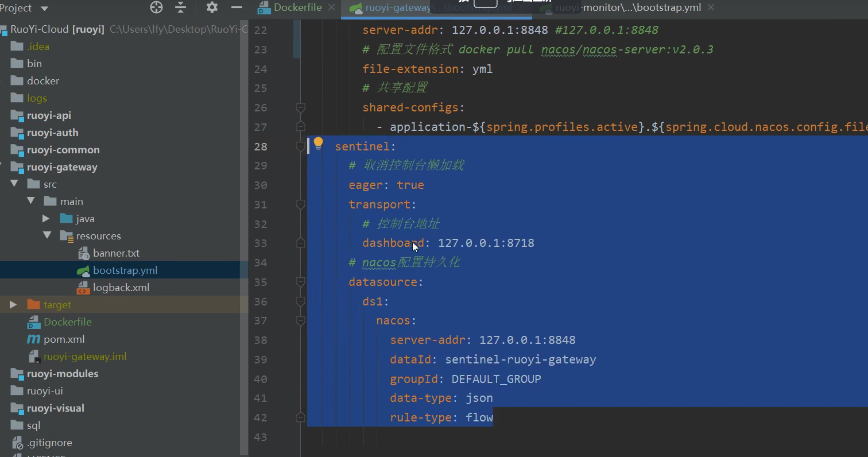868x457 pixels.
Task: Switch to ruoyi-monitor bootstrap.yml tab
Action: tap(627, 7)
